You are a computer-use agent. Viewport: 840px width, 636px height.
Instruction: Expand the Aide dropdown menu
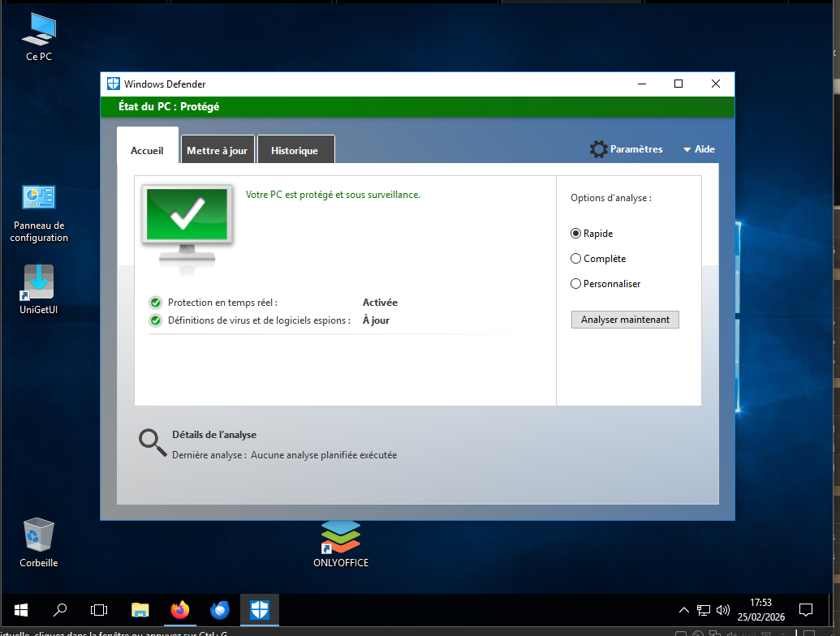click(x=699, y=149)
